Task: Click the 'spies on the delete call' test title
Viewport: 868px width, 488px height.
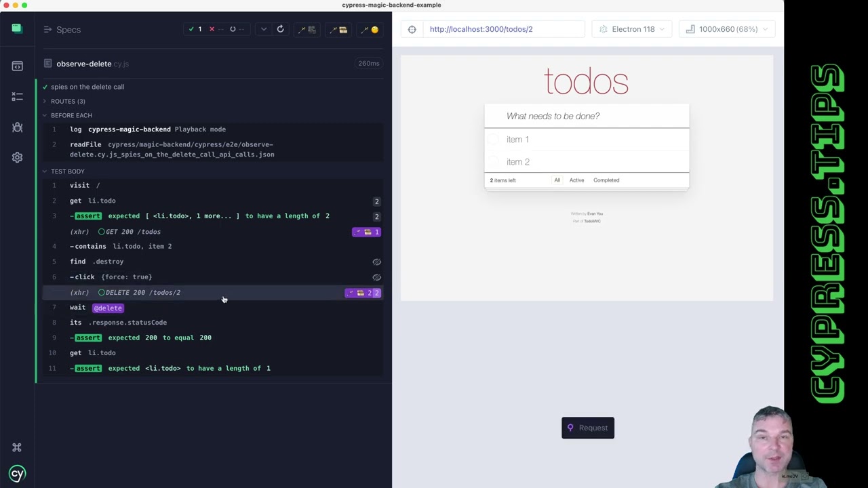Action: tap(87, 87)
